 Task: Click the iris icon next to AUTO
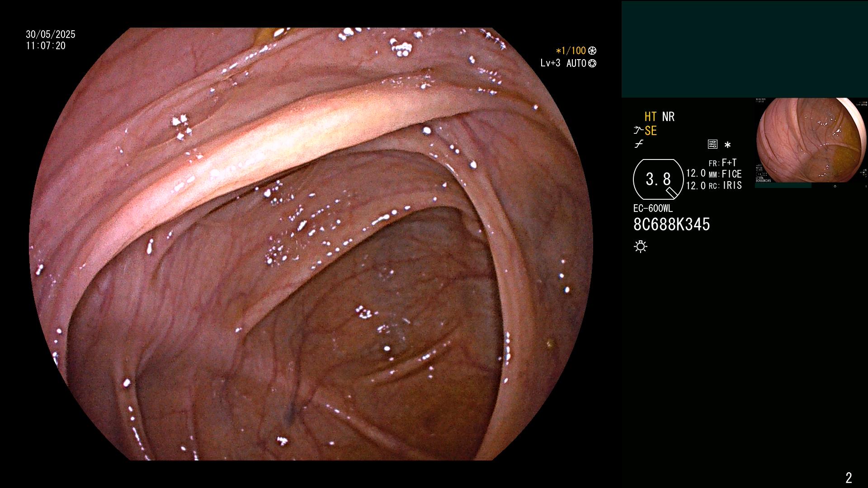pos(592,63)
